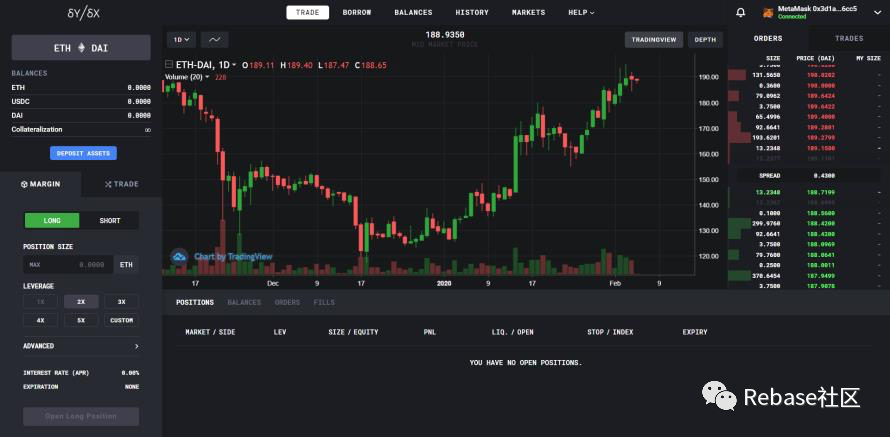Click the bid order with size 299.9760
Screen dimensions: 890x437
tap(809, 224)
